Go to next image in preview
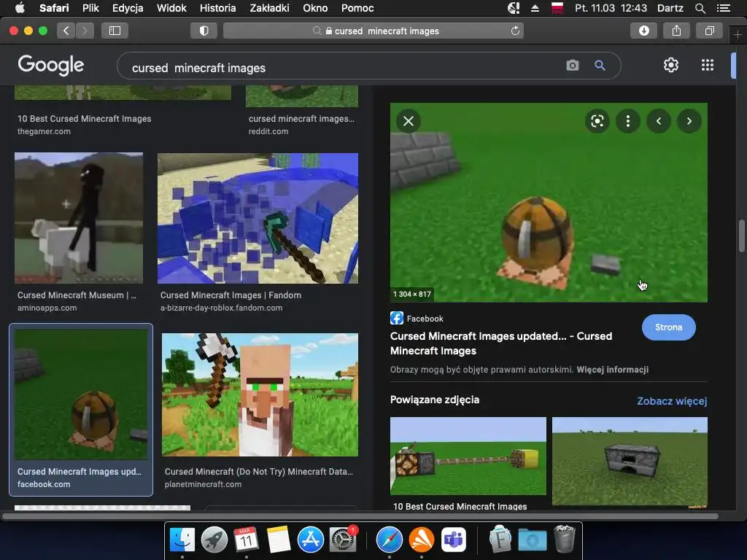The width and height of the screenshot is (747, 560). pos(689,121)
